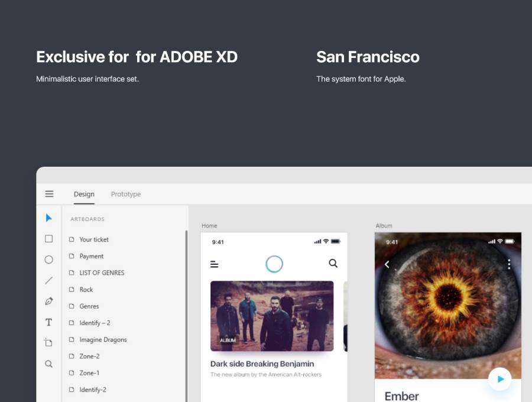Select the Line tool
The image size is (532, 402).
[49, 280]
